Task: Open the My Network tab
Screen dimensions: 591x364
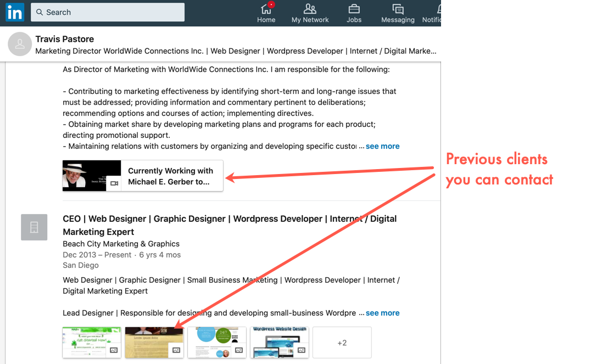Action: tap(310, 13)
